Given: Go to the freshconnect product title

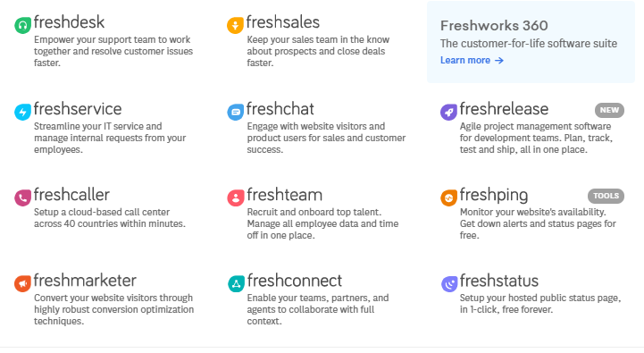Looking at the screenshot, I should (295, 281).
